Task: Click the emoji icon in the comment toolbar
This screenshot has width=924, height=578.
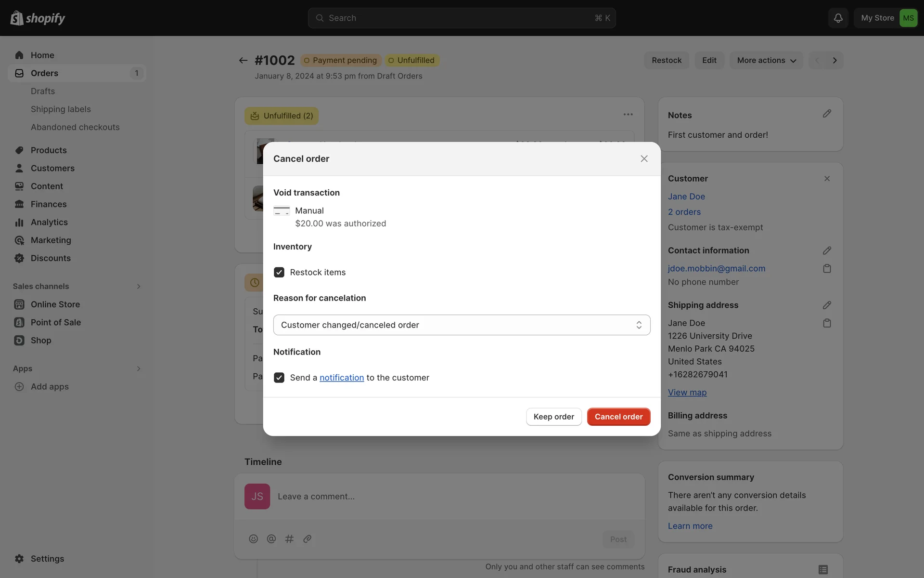Action: coord(253,539)
